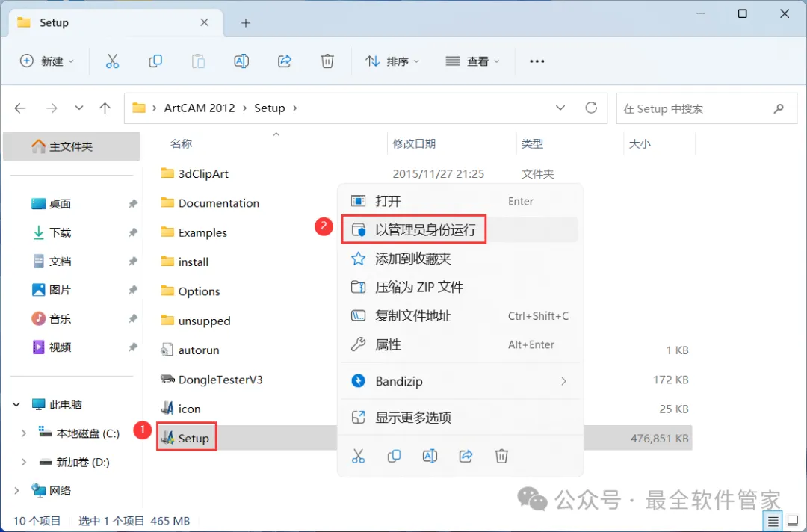This screenshot has width=807, height=532.
Task: Sort by the 名称 column header
Action: click(x=181, y=144)
